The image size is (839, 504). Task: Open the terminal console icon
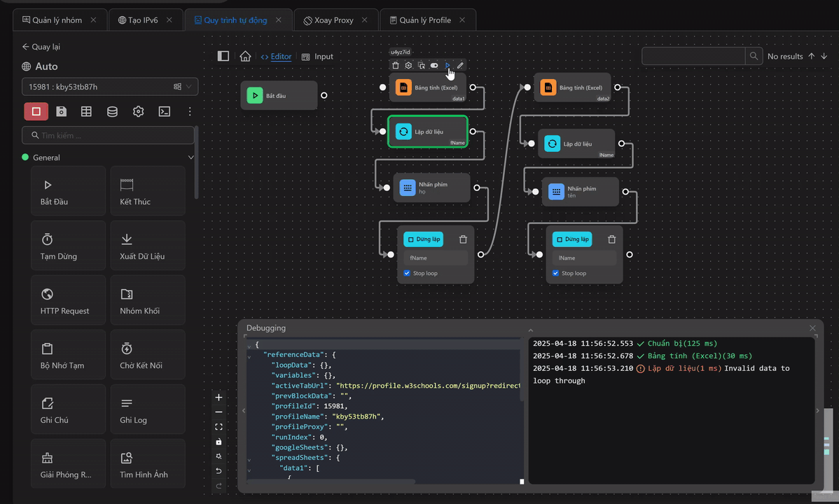[x=164, y=111]
